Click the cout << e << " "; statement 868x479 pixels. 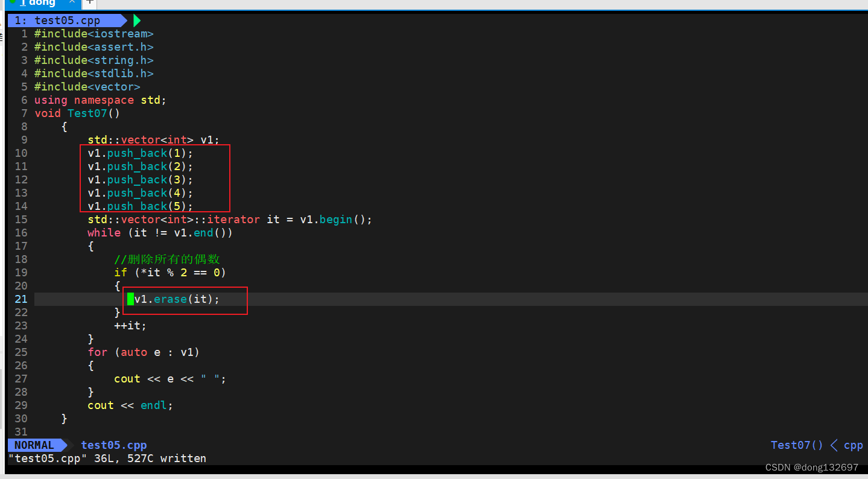[x=170, y=379]
